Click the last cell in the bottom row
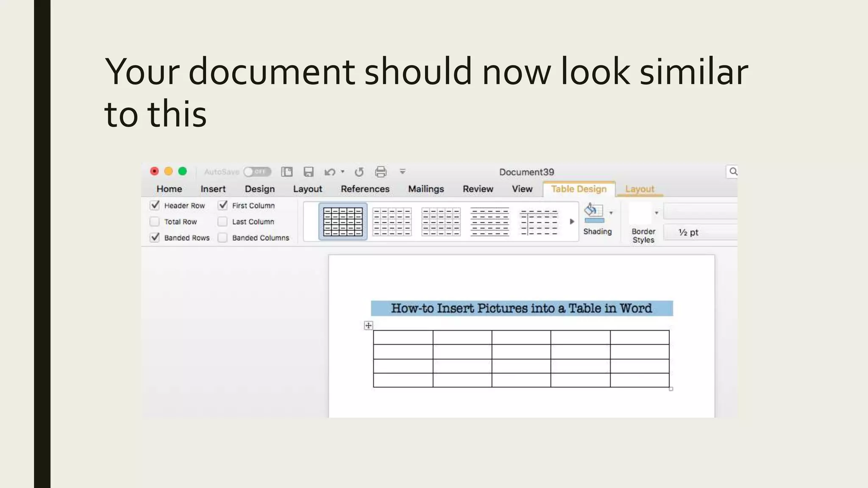Screen dimensions: 868x488 click(x=640, y=380)
